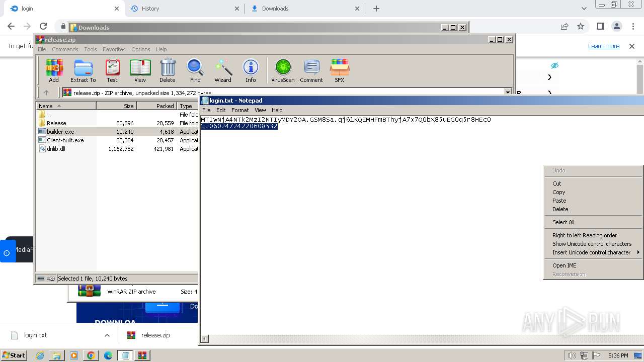Dismiss the infobar with X
Screen dimensions: 644x362
point(632,46)
